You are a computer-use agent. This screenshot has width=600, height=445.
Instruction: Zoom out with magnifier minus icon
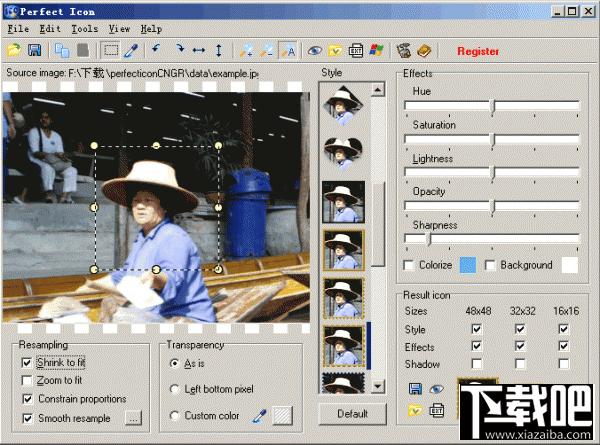click(267, 51)
